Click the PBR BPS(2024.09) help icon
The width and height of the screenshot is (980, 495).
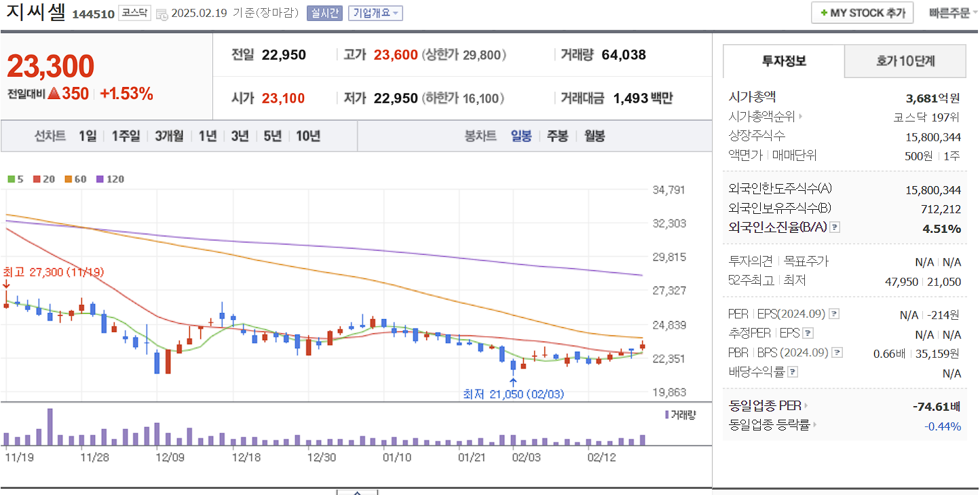(837, 352)
